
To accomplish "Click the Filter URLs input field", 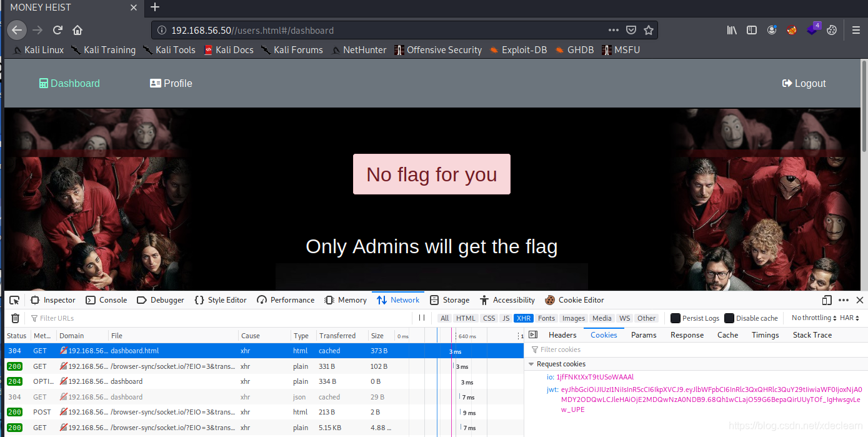I will pyautogui.click(x=219, y=318).
